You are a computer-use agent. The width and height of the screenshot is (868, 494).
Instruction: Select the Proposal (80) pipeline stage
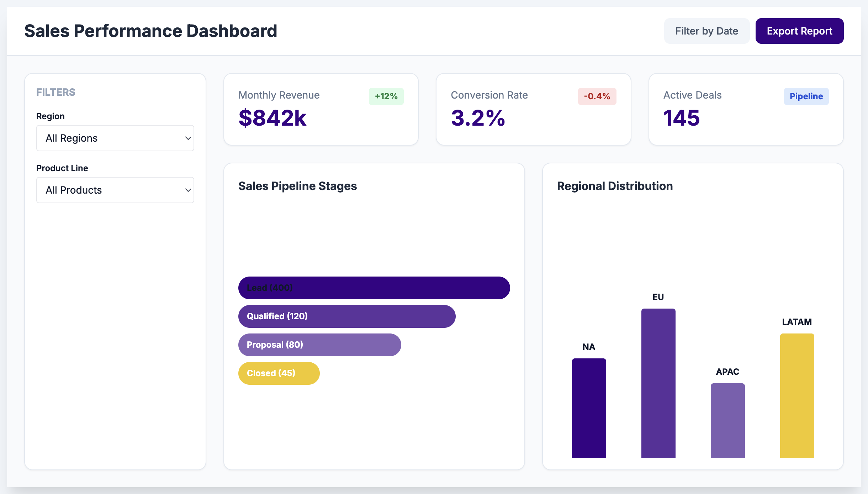(319, 345)
